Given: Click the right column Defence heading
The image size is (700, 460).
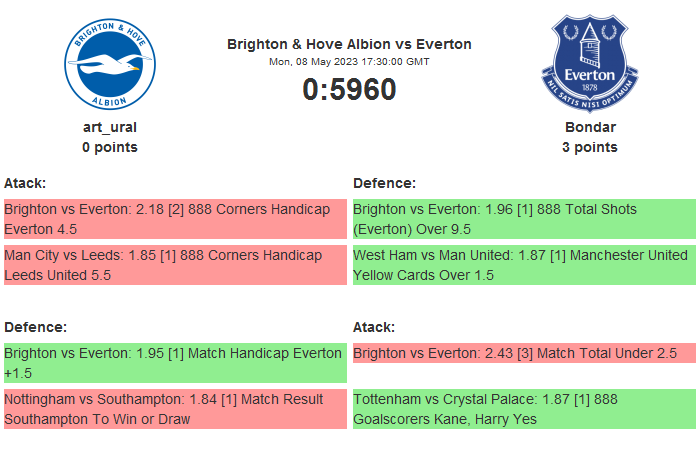Looking at the screenshot, I should (384, 183).
